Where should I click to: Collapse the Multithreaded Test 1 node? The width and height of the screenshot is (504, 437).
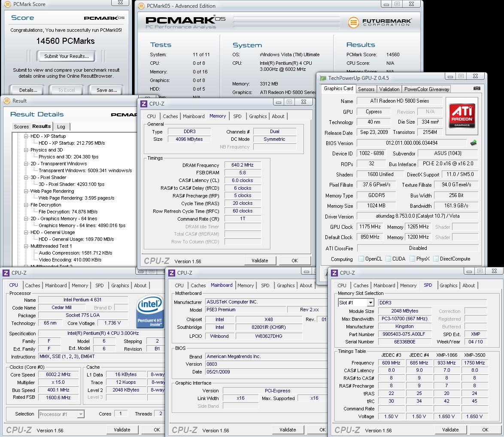[x=26, y=246]
